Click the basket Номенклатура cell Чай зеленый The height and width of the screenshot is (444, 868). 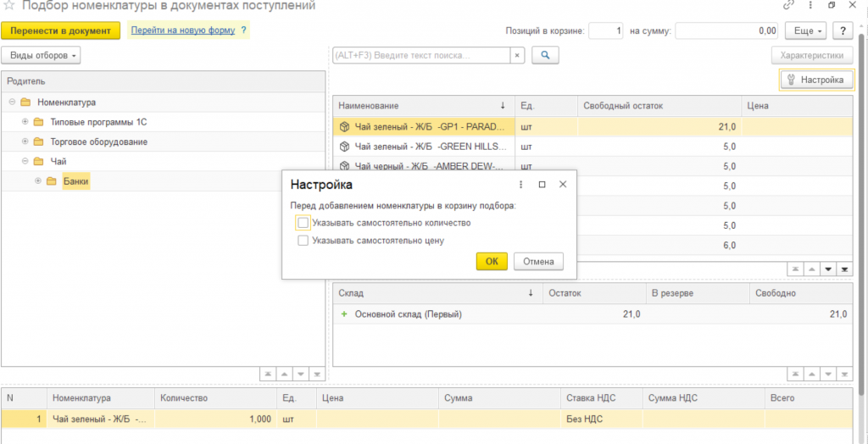[x=101, y=419]
